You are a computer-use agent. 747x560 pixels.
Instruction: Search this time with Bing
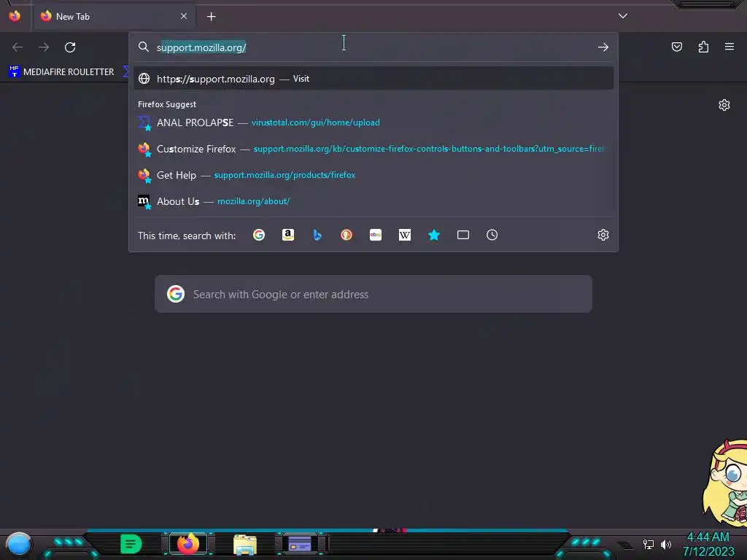pos(317,235)
